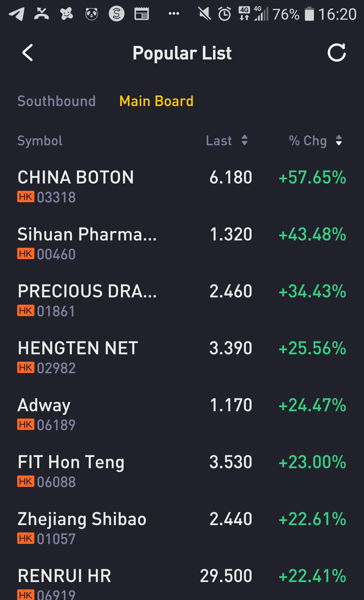Image resolution: width=364 pixels, height=600 pixels.
Task: Open FIT Hon Teng stock
Action: tap(182, 471)
